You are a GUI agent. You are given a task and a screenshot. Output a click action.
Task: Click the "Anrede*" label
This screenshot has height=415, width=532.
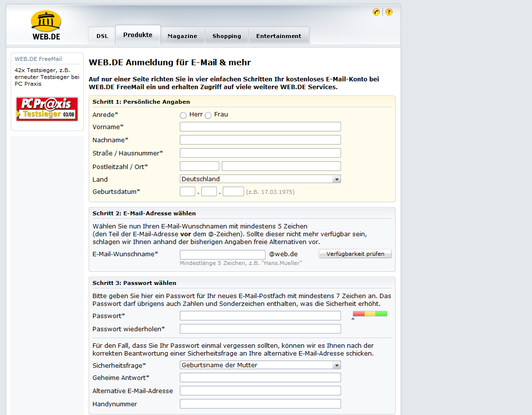pyautogui.click(x=105, y=114)
